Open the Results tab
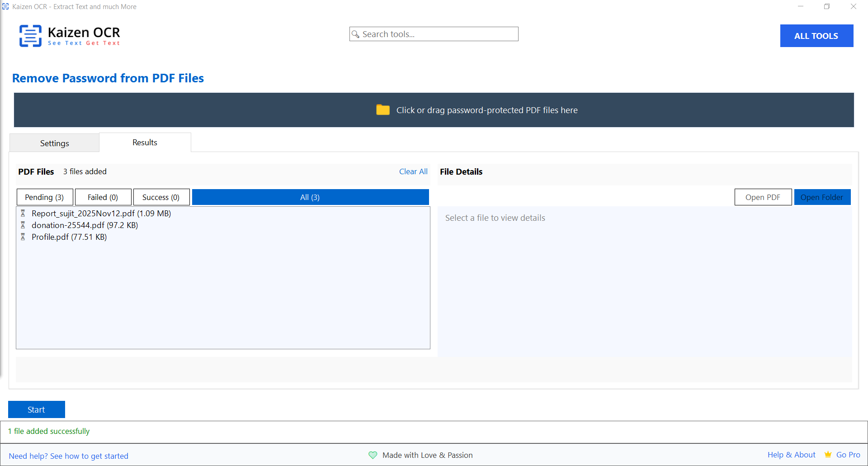The height and width of the screenshot is (466, 868). 145,143
